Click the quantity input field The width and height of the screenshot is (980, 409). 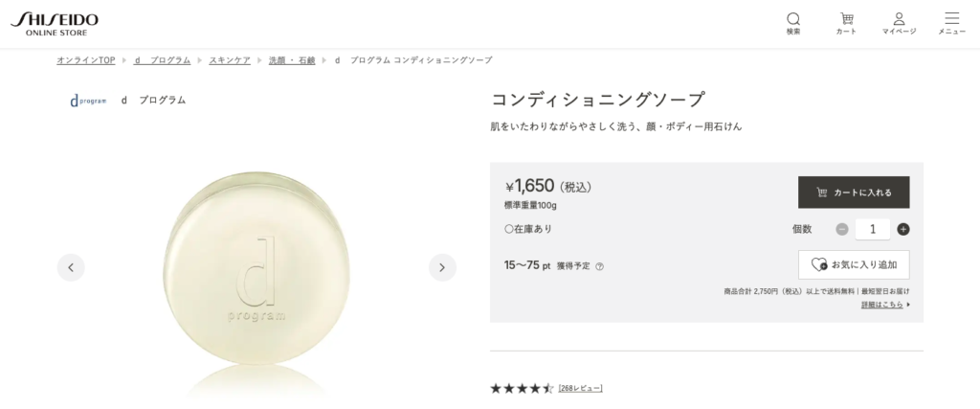tap(872, 229)
